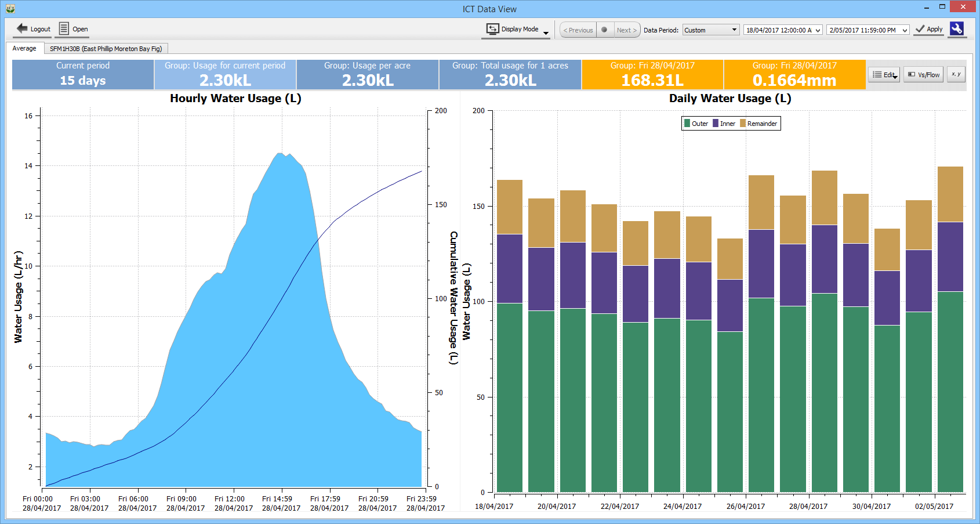Open the start date 18/04/2017 dropdown

tap(818, 30)
